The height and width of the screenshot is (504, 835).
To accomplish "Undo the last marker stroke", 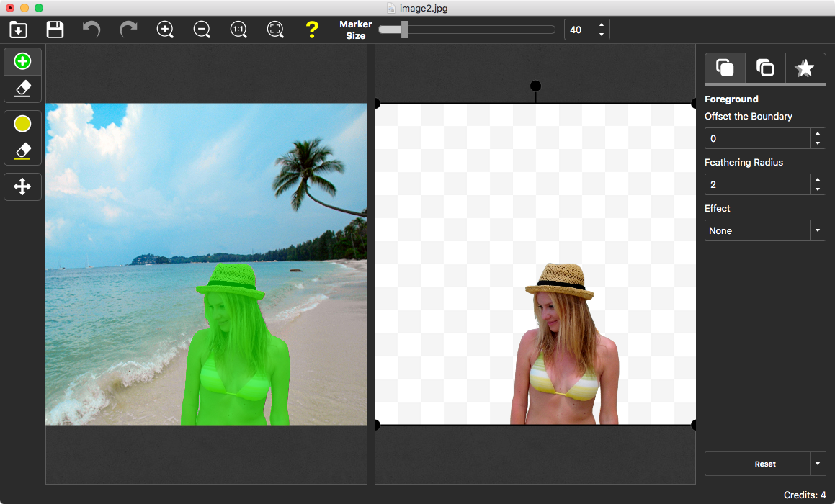I will coord(91,30).
